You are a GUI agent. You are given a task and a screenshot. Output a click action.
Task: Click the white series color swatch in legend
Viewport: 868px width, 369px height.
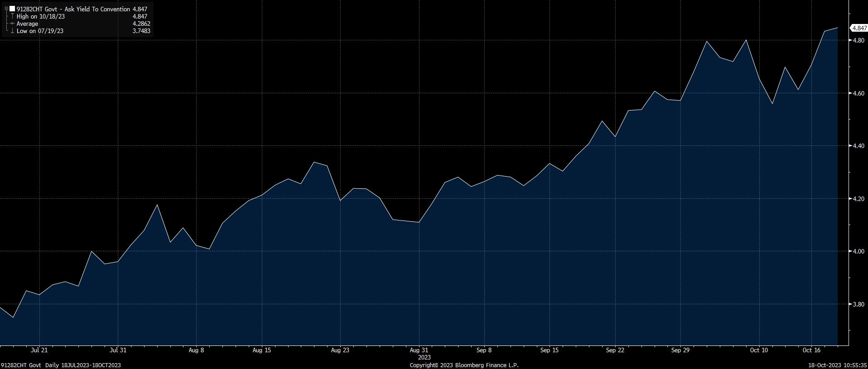(12, 9)
